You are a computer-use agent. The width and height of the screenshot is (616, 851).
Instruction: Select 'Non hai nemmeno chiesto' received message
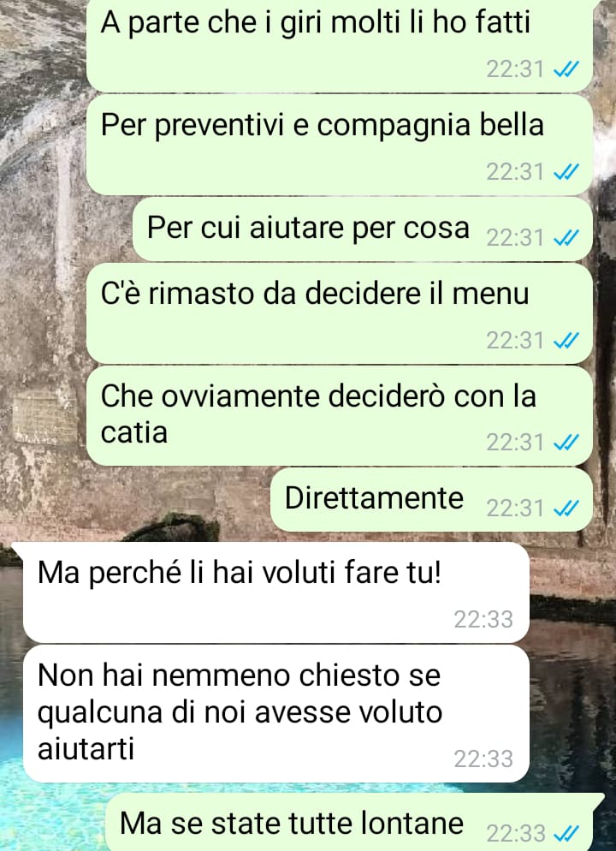click(276, 714)
